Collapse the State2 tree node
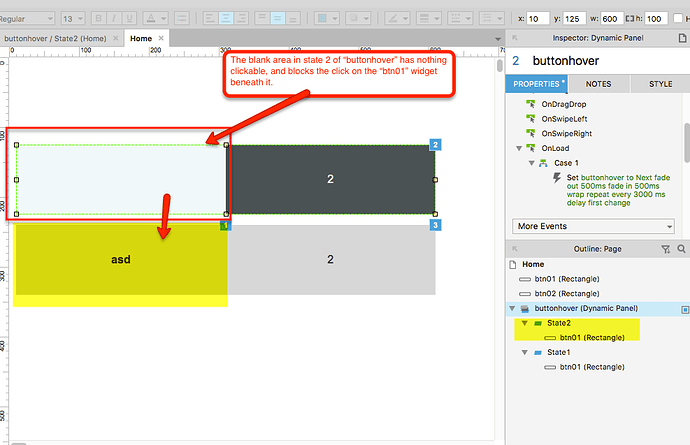Image resolution: width=690 pixels, height=445 pixels. pyautogui.click(x=525, y=324)
